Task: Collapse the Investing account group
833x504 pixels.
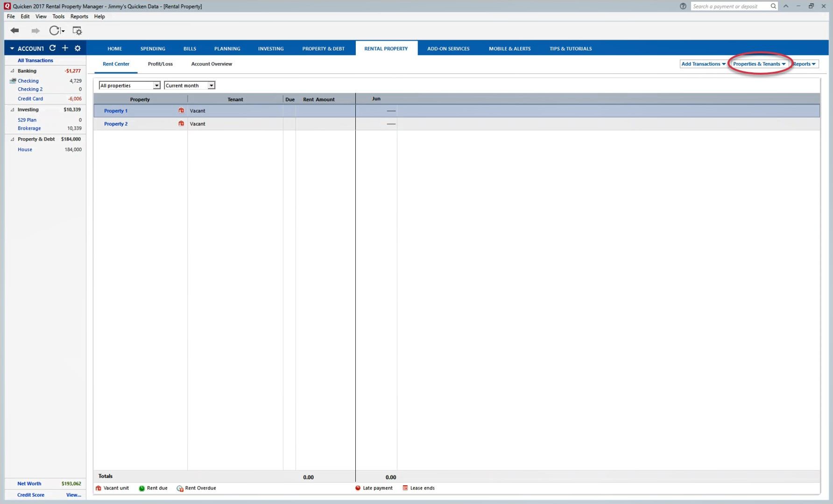Action: pos(13,110)
